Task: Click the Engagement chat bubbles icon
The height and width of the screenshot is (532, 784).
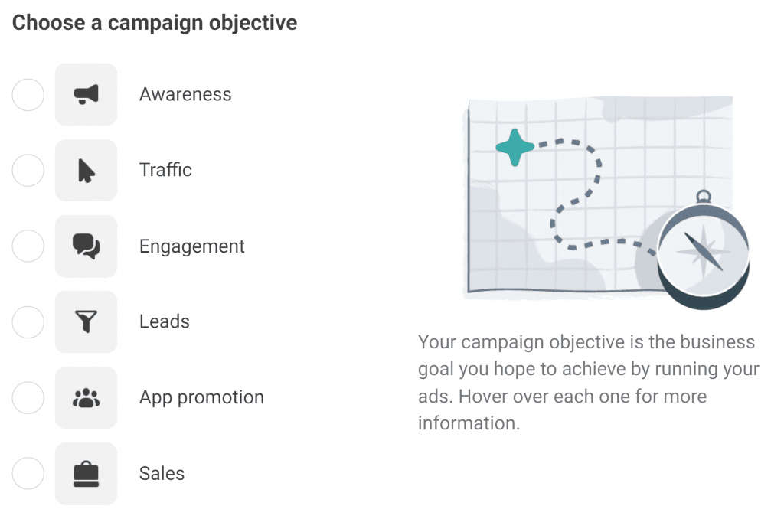Action: (86, 246)
